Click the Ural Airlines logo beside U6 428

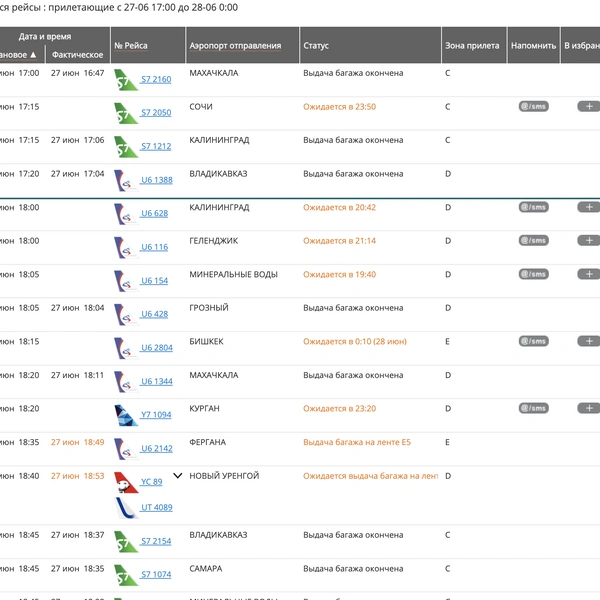(126, 315)
